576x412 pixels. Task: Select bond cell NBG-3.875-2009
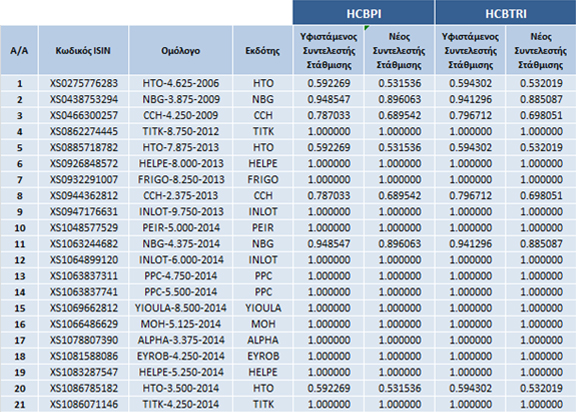point(180,99)
